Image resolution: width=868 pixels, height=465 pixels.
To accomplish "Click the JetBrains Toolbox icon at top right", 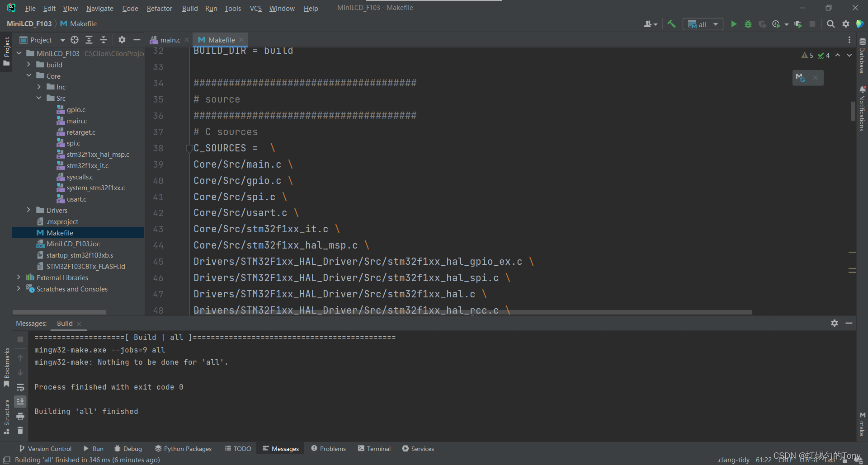I will point(860,24).
